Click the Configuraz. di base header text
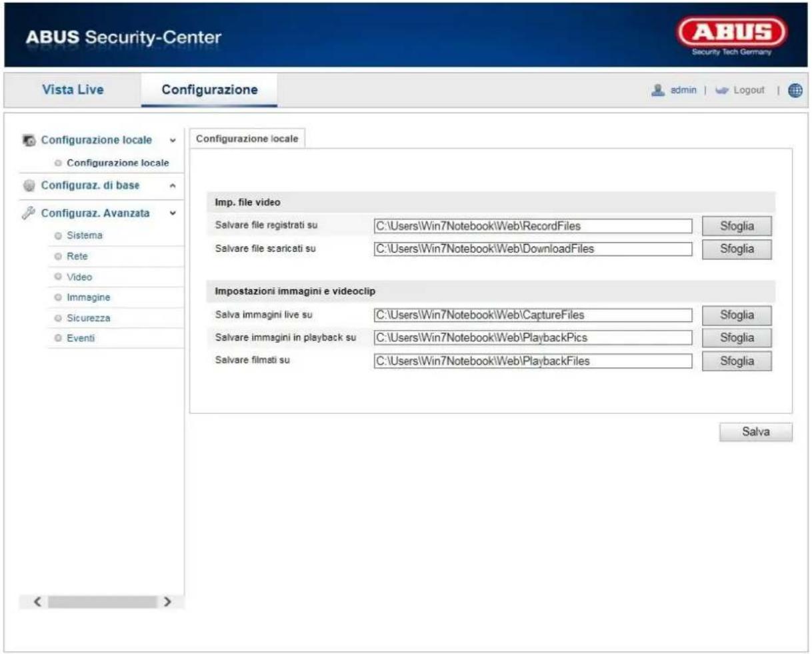The image size is (812, 654). pos(90,185)
